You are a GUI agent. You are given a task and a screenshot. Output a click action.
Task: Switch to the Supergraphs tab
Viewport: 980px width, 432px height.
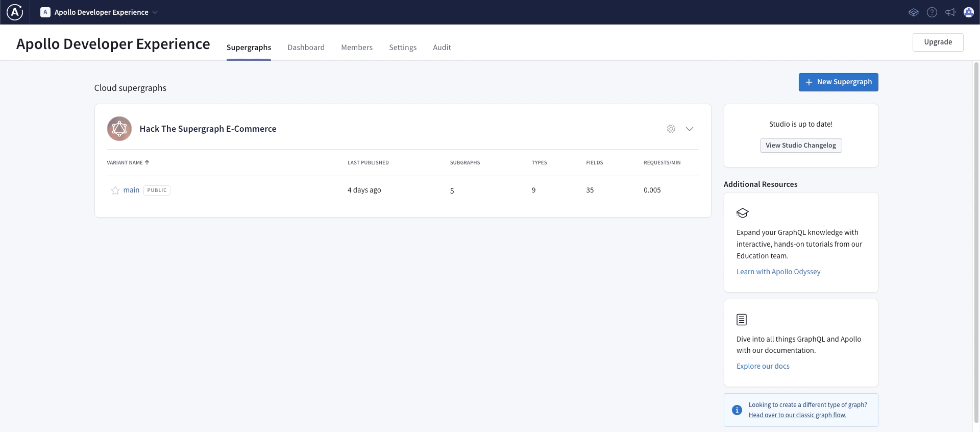(x=249, y=47)
